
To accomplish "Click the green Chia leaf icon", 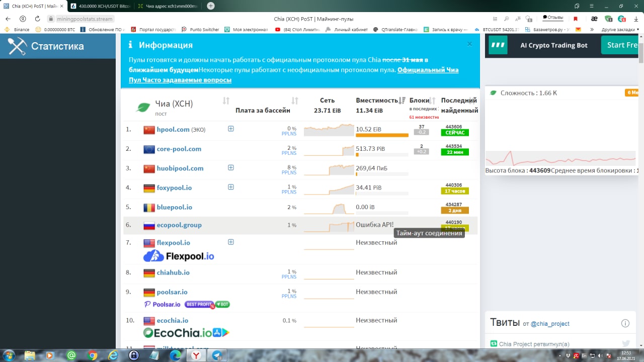I will tap(143, 107).
